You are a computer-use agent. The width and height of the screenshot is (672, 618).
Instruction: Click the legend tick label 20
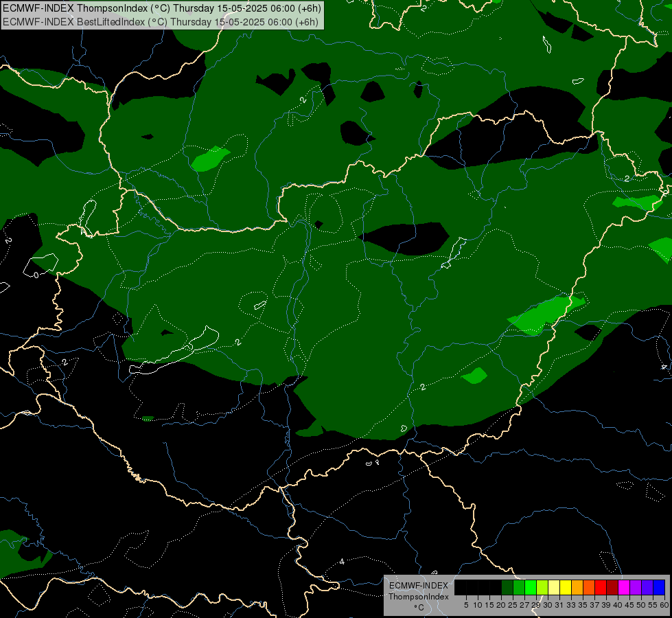point(501,605)
